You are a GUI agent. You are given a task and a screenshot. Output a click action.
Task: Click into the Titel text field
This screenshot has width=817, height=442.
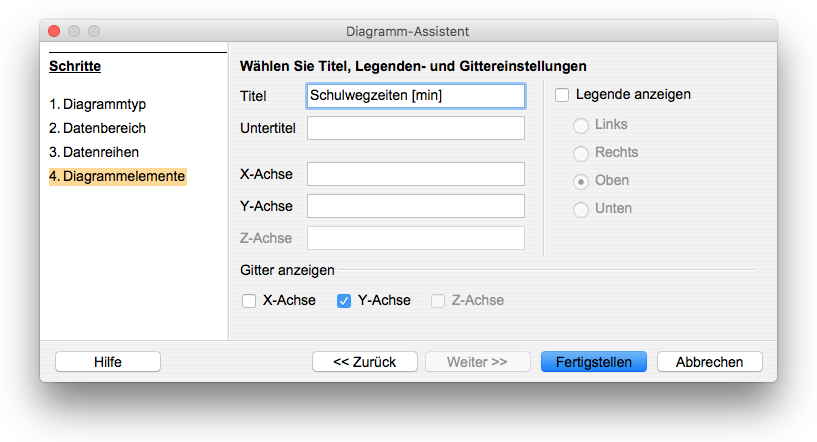[x=416, y=96]
